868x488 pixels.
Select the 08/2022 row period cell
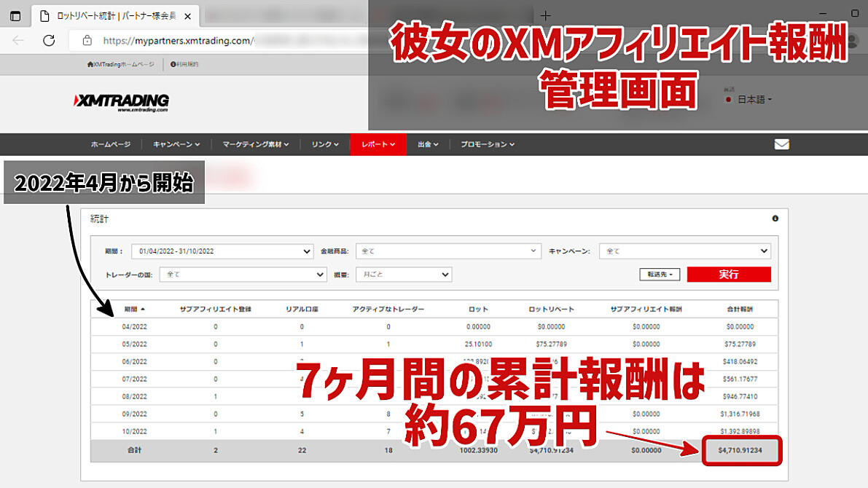[x=135, y=397]
